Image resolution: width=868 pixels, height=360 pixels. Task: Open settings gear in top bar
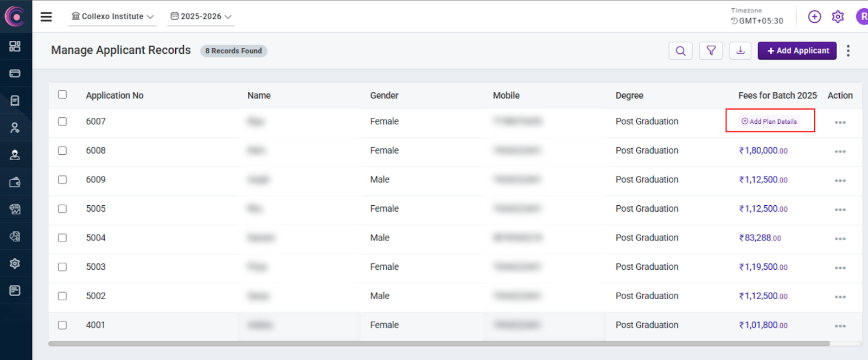838,17
